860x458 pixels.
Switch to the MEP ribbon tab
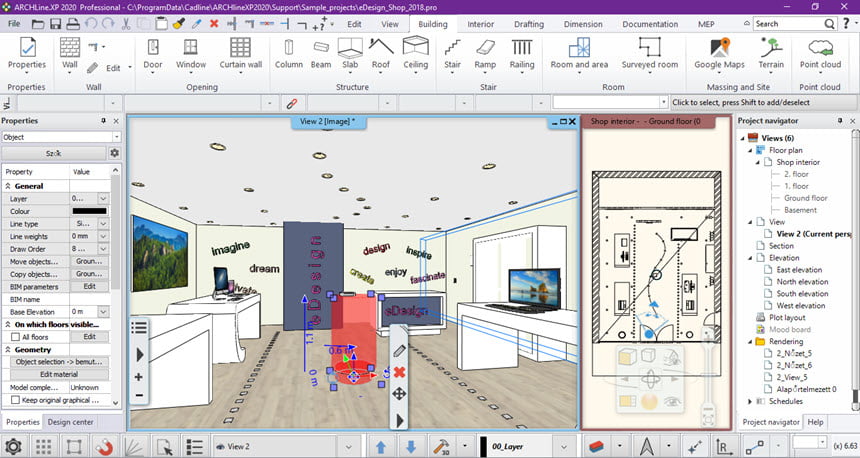[x=706, y=24]
